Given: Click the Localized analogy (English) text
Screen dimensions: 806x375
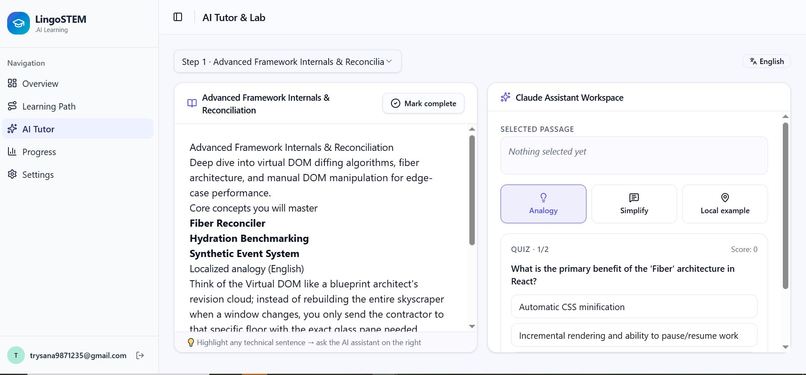Looking at the screenshot, I should coord(247,269).
